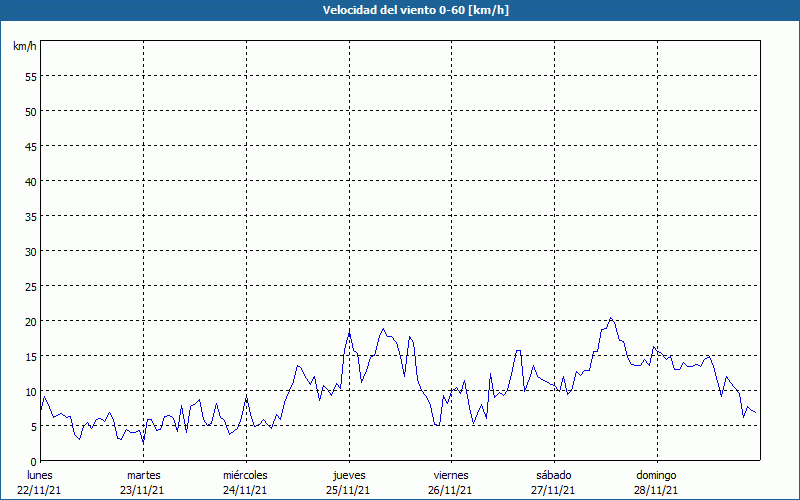Click the 'lunes' day label

[x=40, y=475]
